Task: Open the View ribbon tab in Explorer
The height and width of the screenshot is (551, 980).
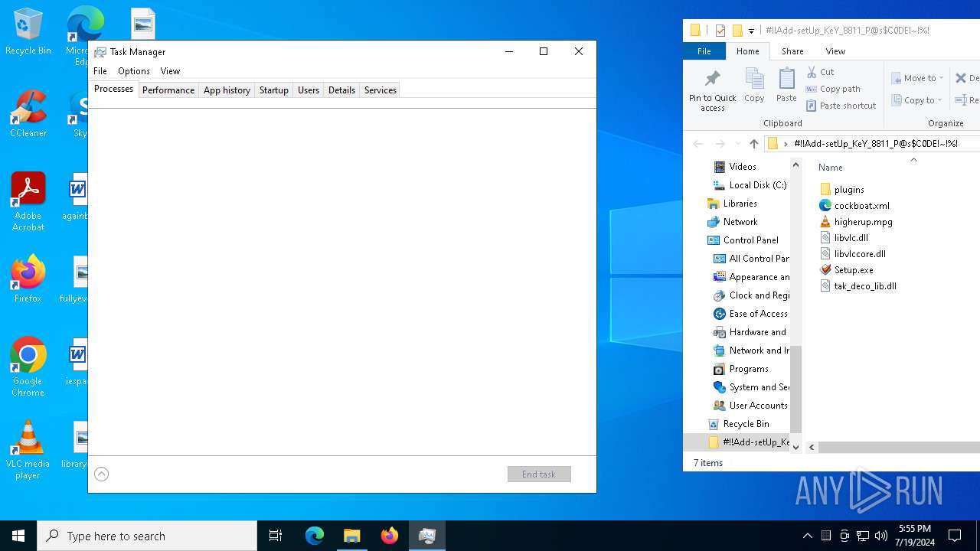Action: [835, 51]
